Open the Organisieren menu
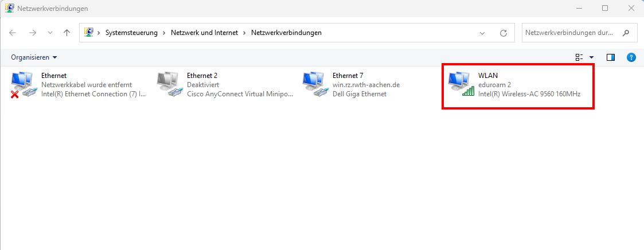The height and width of the screenshot is (250, 644). pyautogui.click(x=34, y=57)
